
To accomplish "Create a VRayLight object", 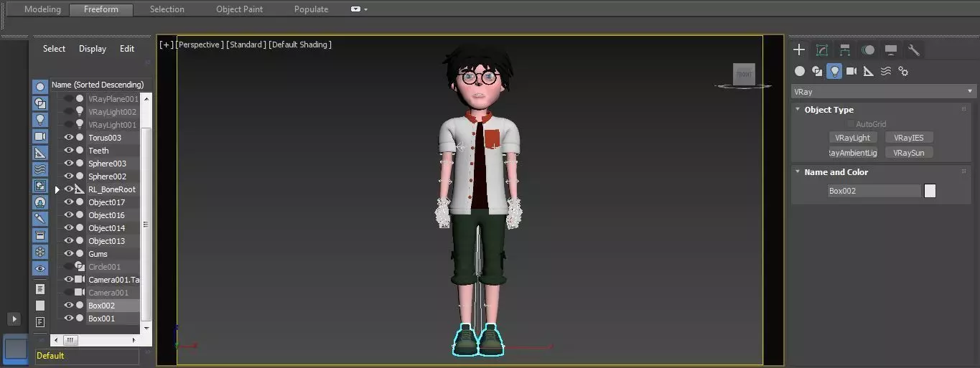I will point(853,138).
